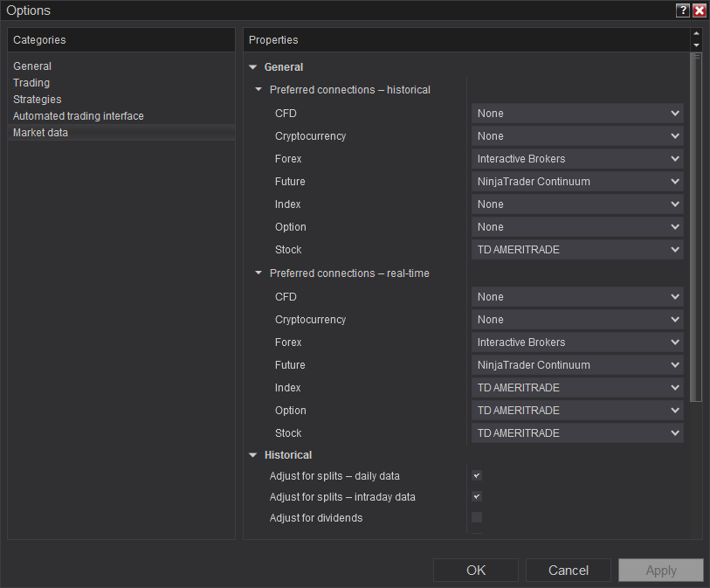This screenshot has height=588, width=710.
Task: Toggle Adjust for splits – daily data
Action: [477, 476]
